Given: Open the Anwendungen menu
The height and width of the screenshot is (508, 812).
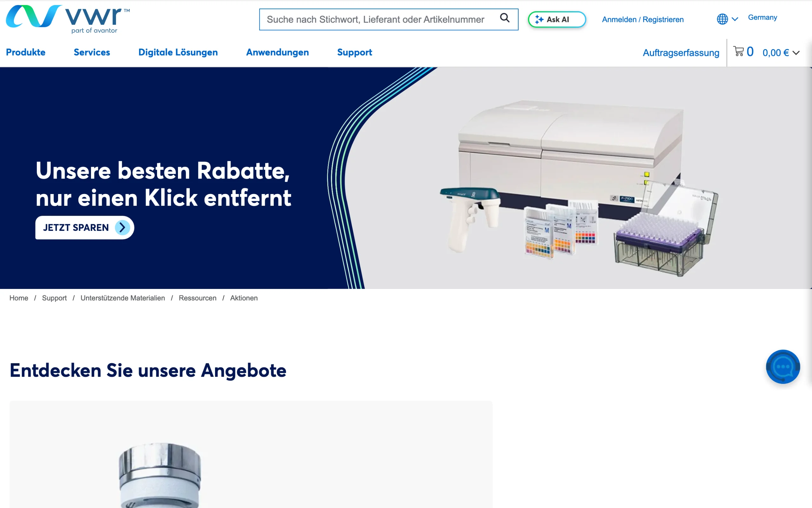Looking at the screenshot, I should [278, 52].
